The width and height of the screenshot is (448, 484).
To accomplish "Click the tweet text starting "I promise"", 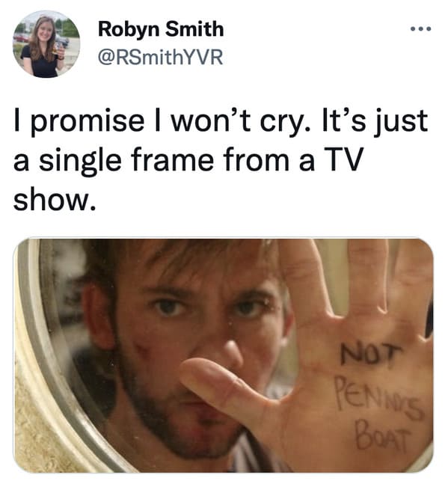I will [x=221, y=160].
